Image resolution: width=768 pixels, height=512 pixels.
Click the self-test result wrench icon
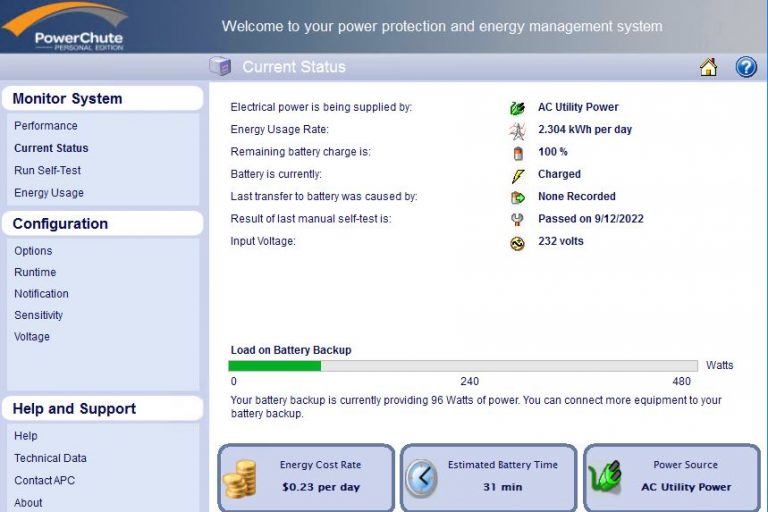517,220
